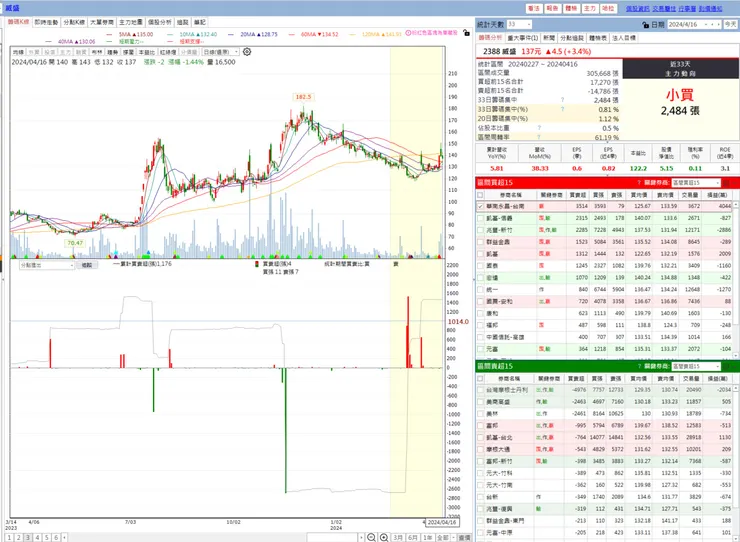Click the pink info icon near the 120MA legend

coord(407,33)
